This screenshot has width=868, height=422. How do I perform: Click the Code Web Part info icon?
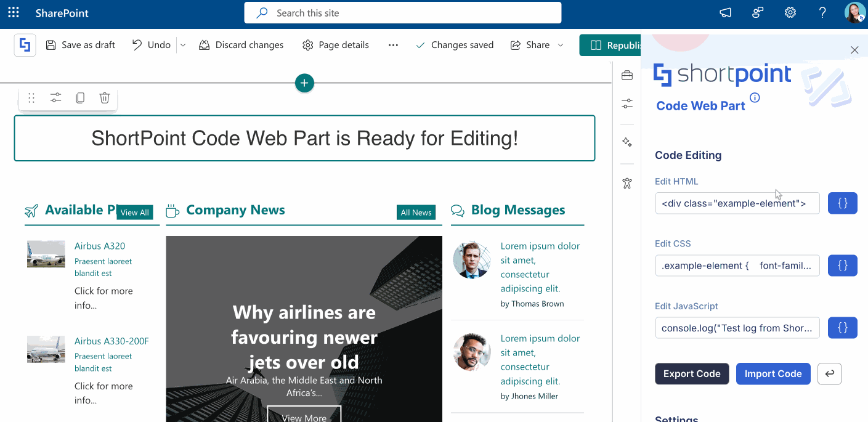click(x=755, y=98)
